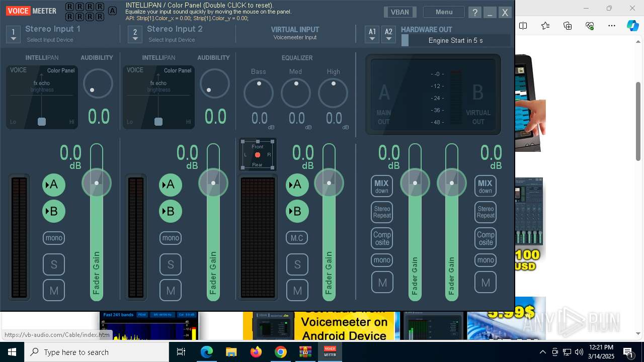Select Composite mode on bus A
This screenshot has height=362, width=644.
point(382,238)
